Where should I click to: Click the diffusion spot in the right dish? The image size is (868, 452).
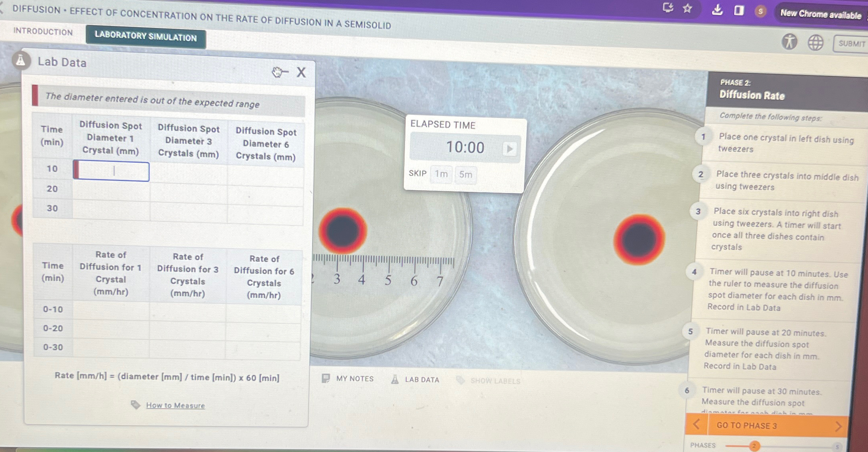pos(639,239)
